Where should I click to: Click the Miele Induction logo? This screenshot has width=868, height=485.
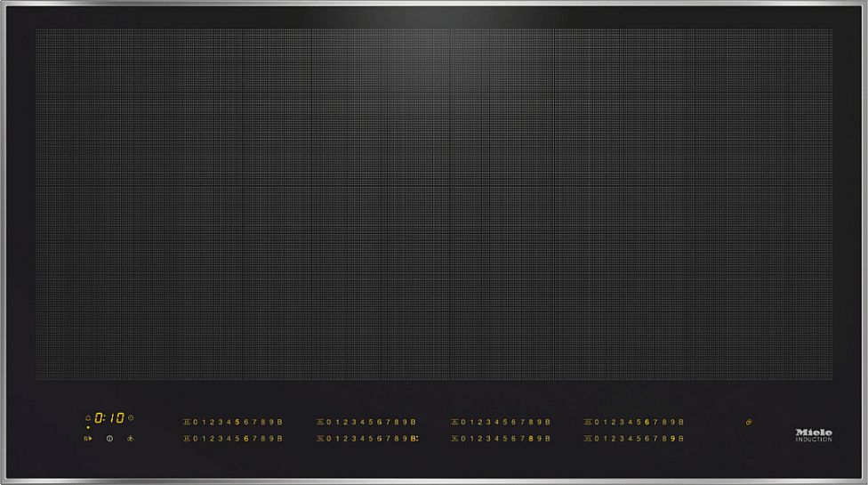[x=813, y=434]
